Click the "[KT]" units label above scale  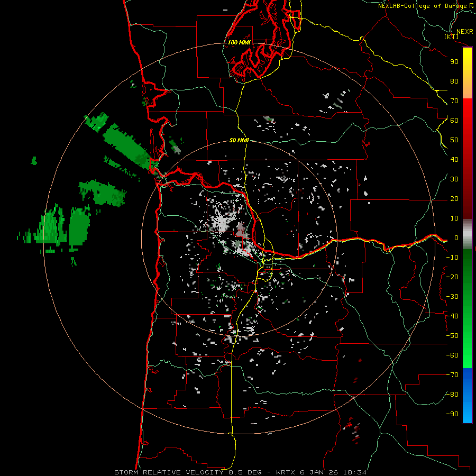[x=452, y=36]
